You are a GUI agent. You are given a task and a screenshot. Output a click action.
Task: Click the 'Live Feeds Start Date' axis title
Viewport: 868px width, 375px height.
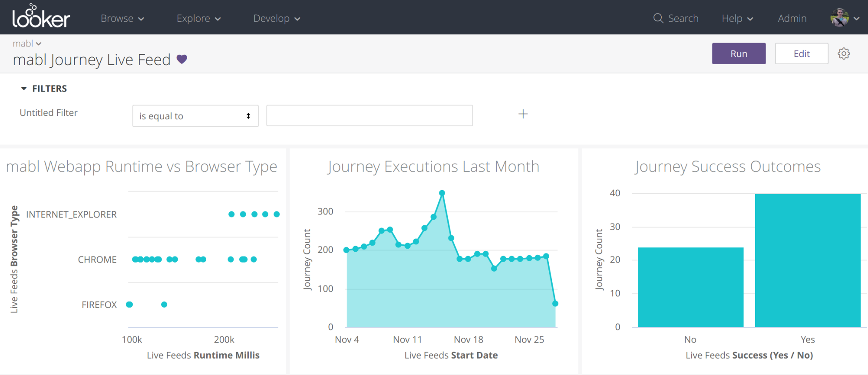(451, 355)
